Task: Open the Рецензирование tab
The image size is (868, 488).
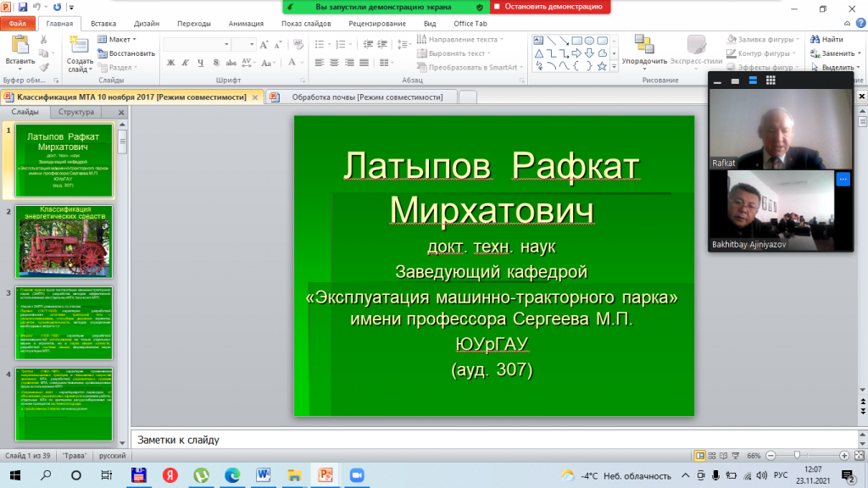Action: (377, 23)
